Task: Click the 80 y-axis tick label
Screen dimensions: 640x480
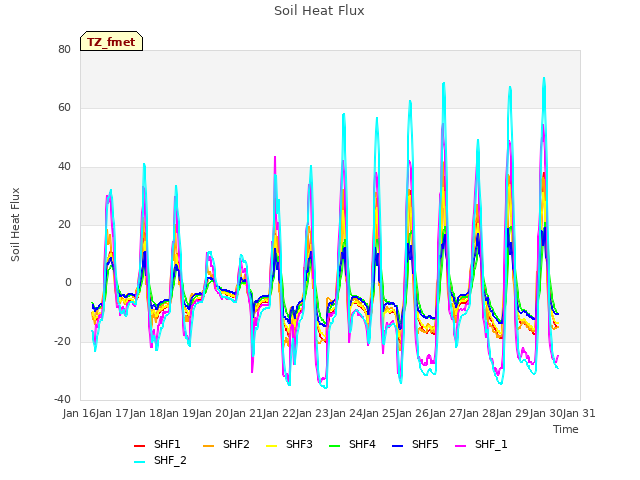Action: coord(64,49)
